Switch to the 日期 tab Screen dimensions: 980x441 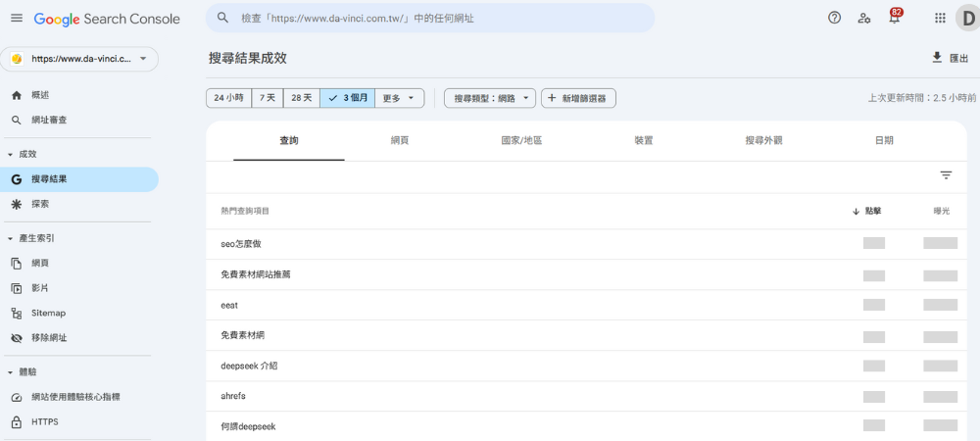[x=884, y=140]
